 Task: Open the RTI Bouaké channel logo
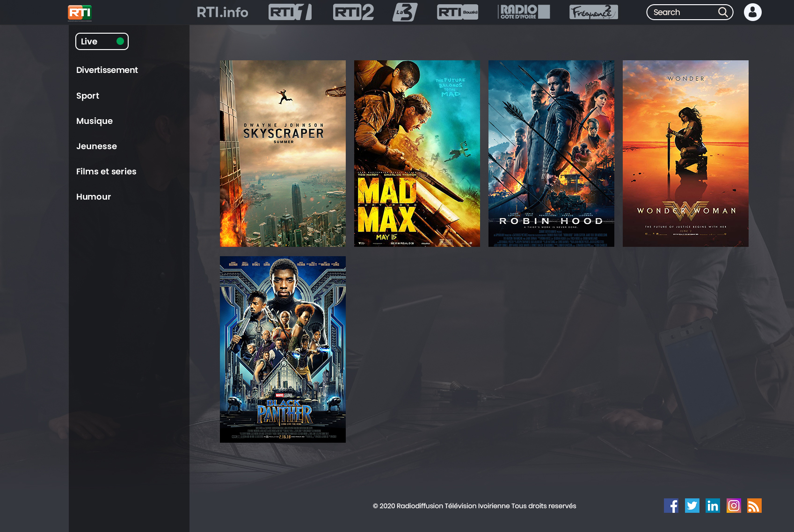(458, 12)
